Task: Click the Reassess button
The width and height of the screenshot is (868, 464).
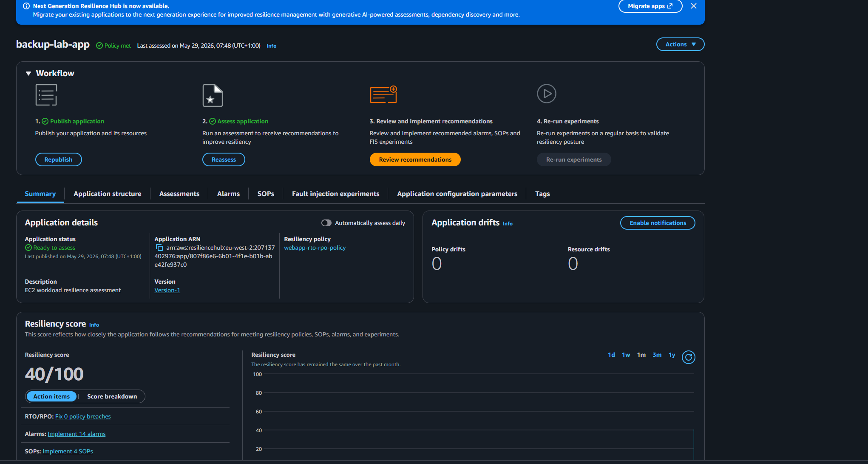Action: click(x=224, y=159)
